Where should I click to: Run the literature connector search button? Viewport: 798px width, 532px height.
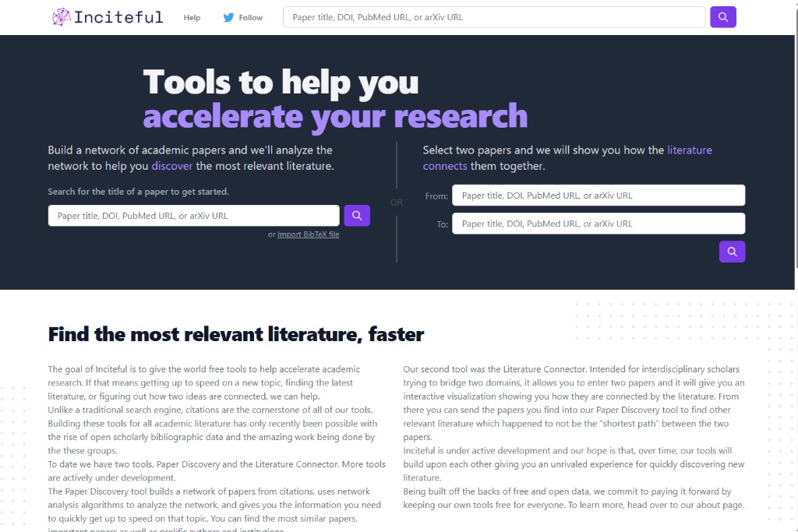[732, 252]
